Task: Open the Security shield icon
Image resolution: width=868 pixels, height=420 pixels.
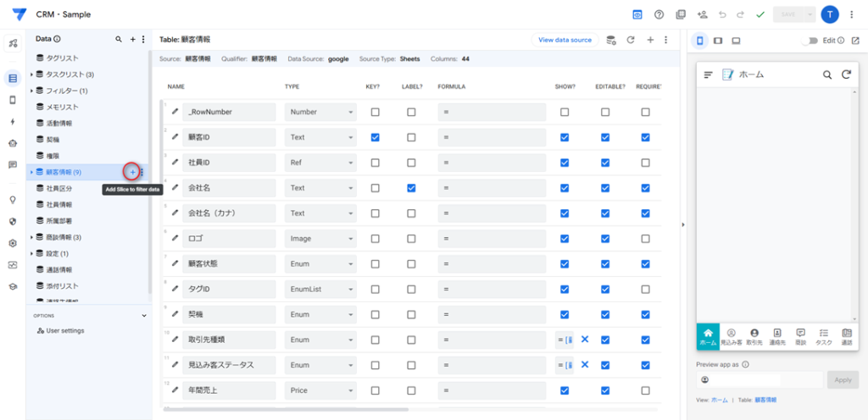Action: click(x=13, y=221)
